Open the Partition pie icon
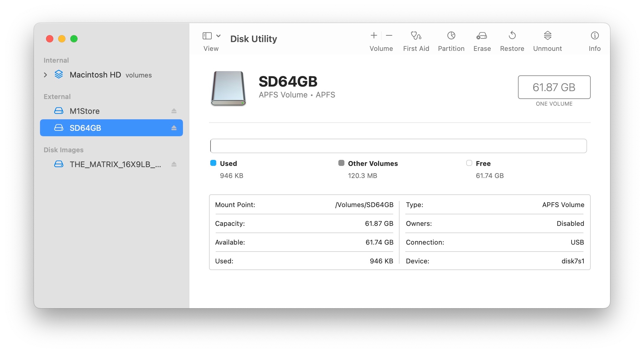Viewport: 644px width, 353px height. pos(451,36)
